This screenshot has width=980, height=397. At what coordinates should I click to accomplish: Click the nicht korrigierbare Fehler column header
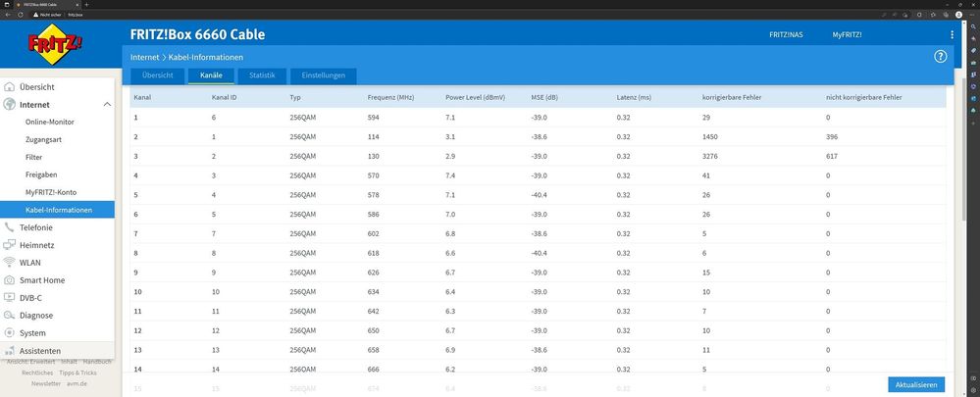(x=863, y=98)
